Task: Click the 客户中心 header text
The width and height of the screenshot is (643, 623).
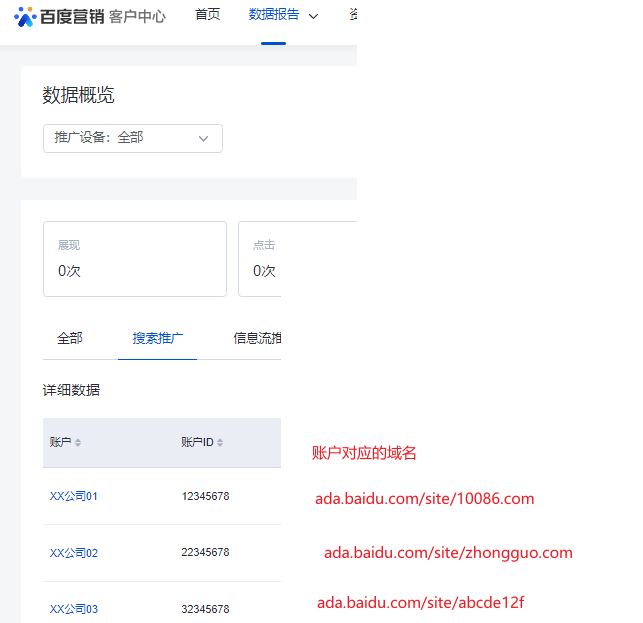Action: tap(137, 17)
